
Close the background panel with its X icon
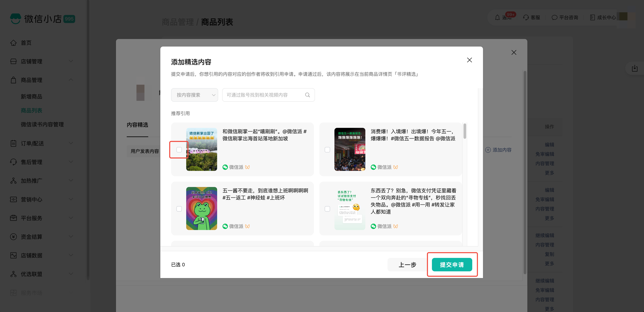click(x=514, y=52)
